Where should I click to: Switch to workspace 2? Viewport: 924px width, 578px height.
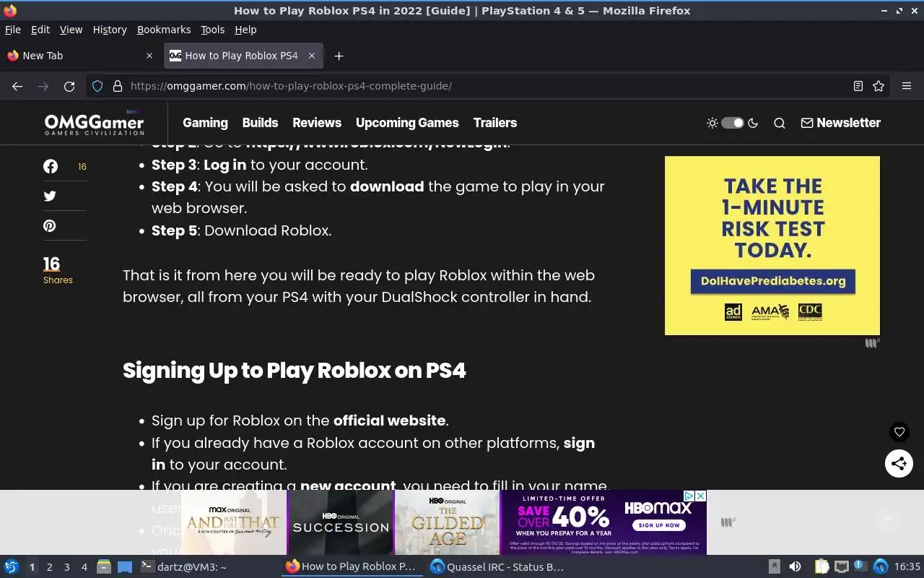(x=50, y=567)
